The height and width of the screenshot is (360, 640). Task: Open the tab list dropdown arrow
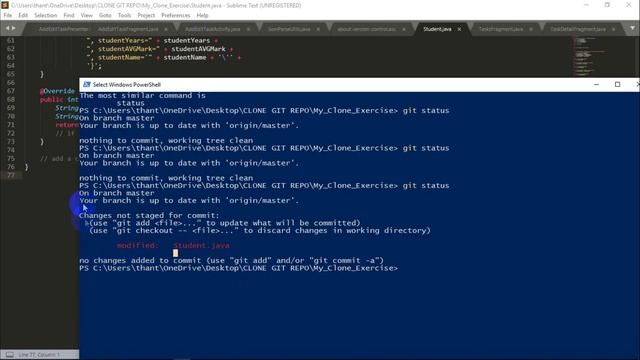[x=632, y=28]
